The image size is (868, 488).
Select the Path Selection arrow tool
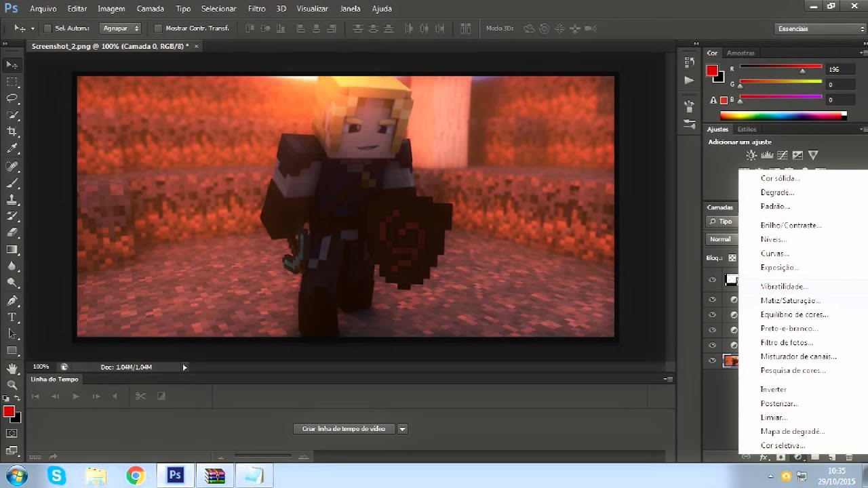click(x=12, y=333)
